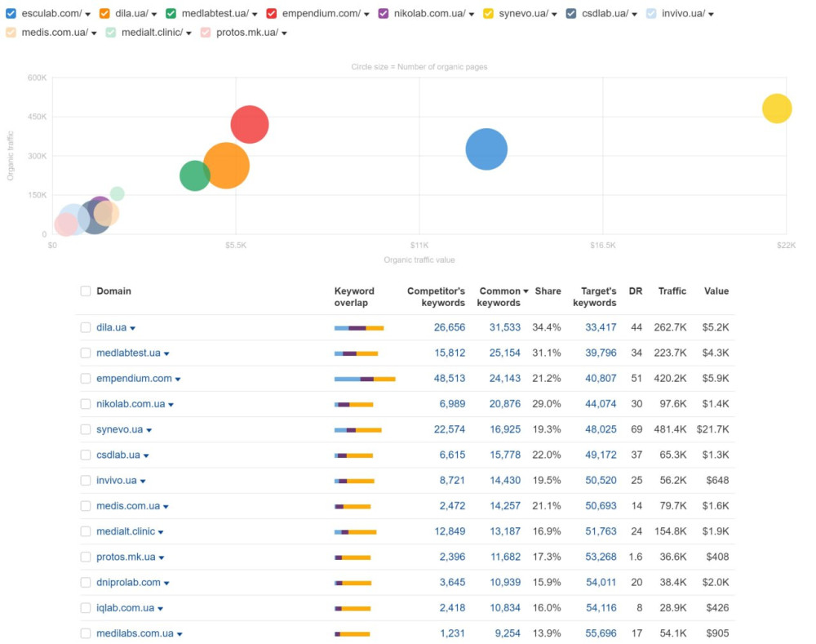The image size is (816, 644).
Task: Open dniprolab.com competitor's keywords 3,645
Action: click(x=452, y=583)
